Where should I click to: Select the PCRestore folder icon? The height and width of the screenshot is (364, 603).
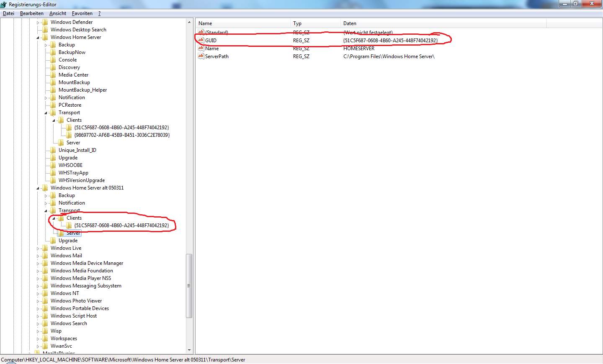[x=53, y=105]
